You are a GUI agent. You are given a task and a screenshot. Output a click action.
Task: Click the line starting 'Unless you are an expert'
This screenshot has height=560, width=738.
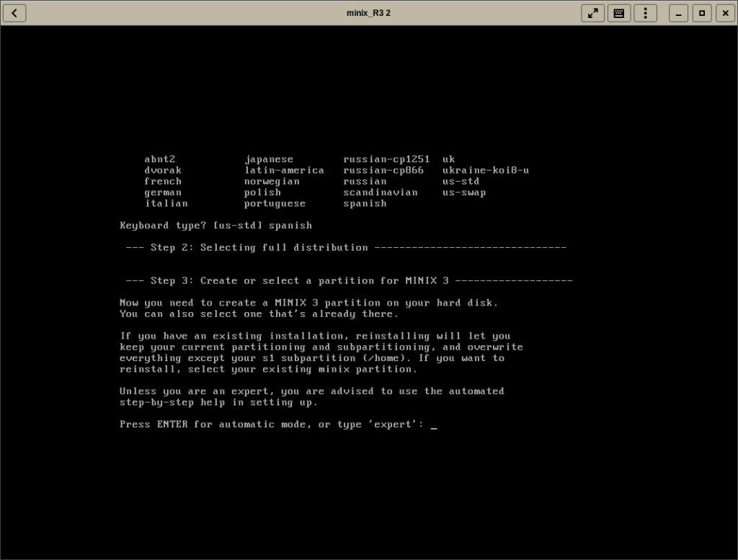[311, 391]
